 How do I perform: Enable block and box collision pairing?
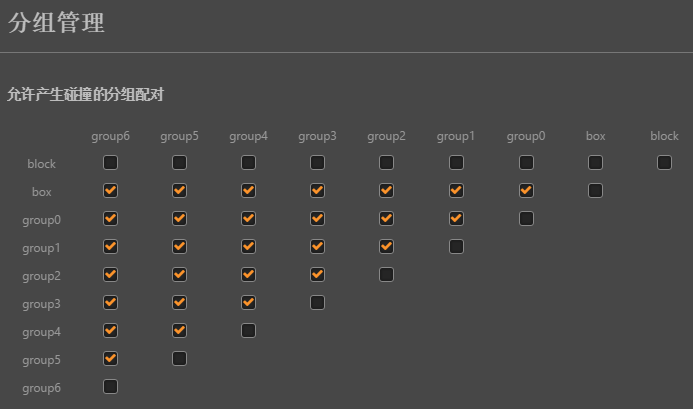tap(595, 162)
